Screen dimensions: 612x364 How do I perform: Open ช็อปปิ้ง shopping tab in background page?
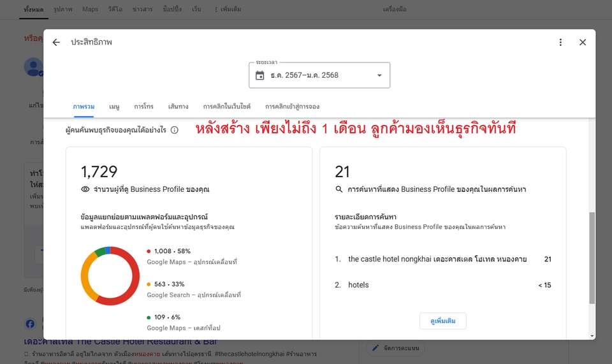172,10
